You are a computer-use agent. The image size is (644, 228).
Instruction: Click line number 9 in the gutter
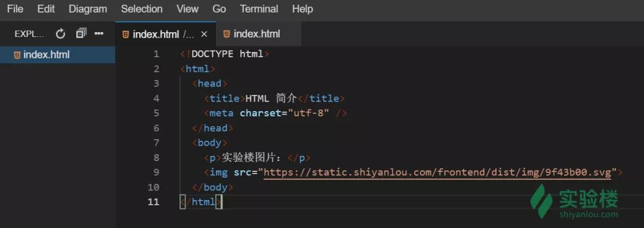[156, 172]
